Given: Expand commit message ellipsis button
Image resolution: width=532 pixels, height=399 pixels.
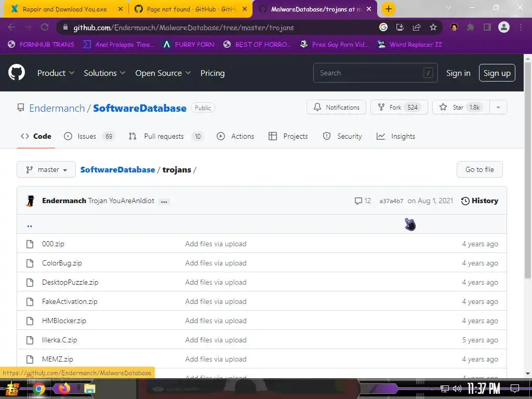Looking at the screenshot, I should coord(164,201).
